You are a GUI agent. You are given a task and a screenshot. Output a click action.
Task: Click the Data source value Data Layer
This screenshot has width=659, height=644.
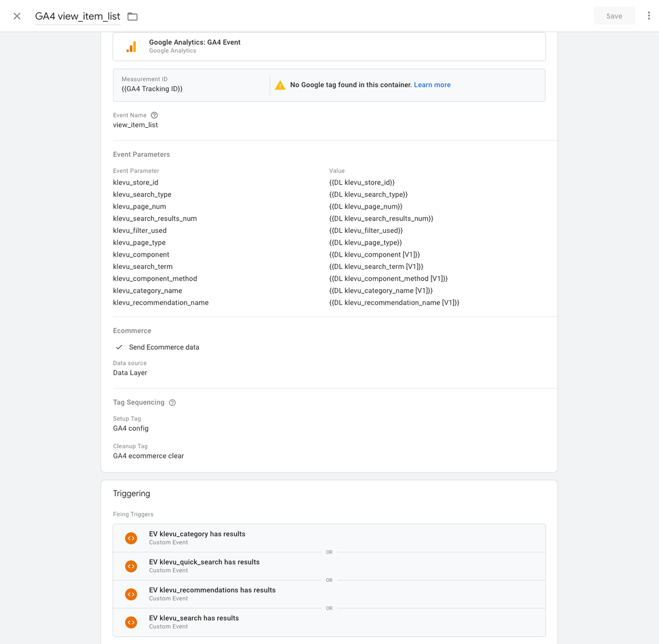[130, 372]
